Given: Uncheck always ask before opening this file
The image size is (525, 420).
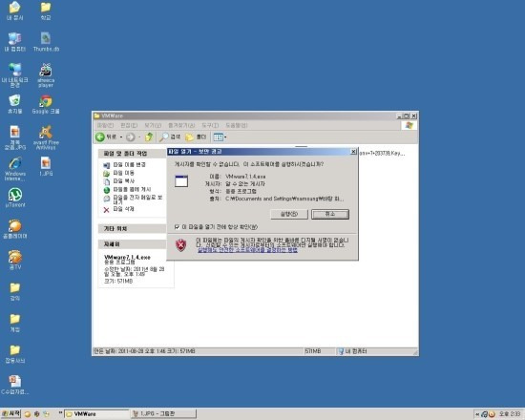Looking at the screenshot, I should coord(178,227).
